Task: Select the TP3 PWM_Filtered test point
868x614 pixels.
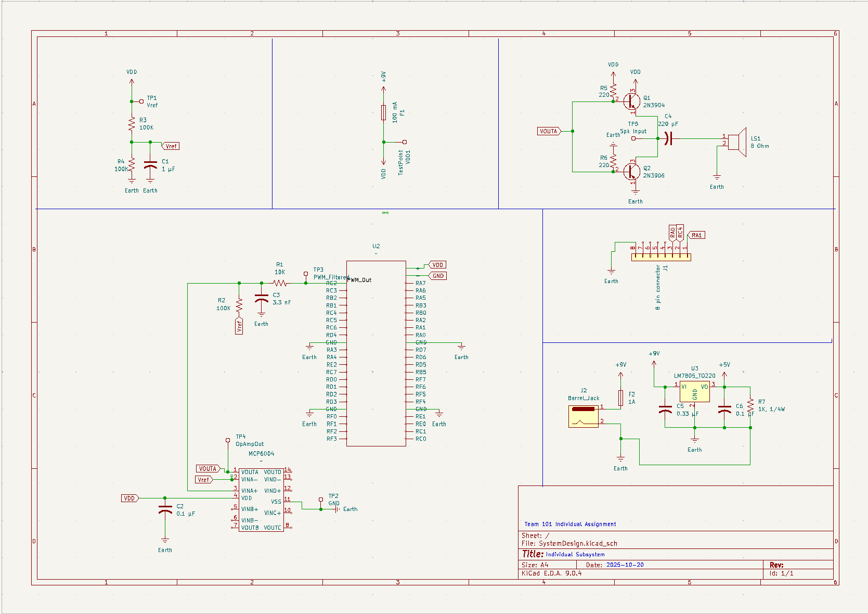Action: [306, 274]
